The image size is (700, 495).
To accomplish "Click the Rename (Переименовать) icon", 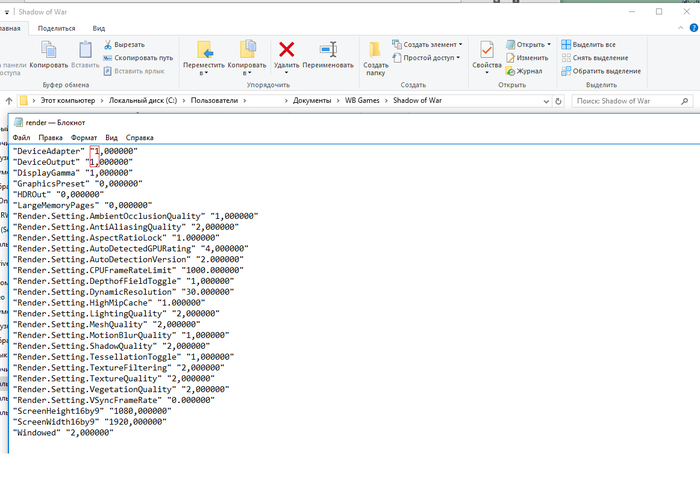I will click(x=327, y=50).
